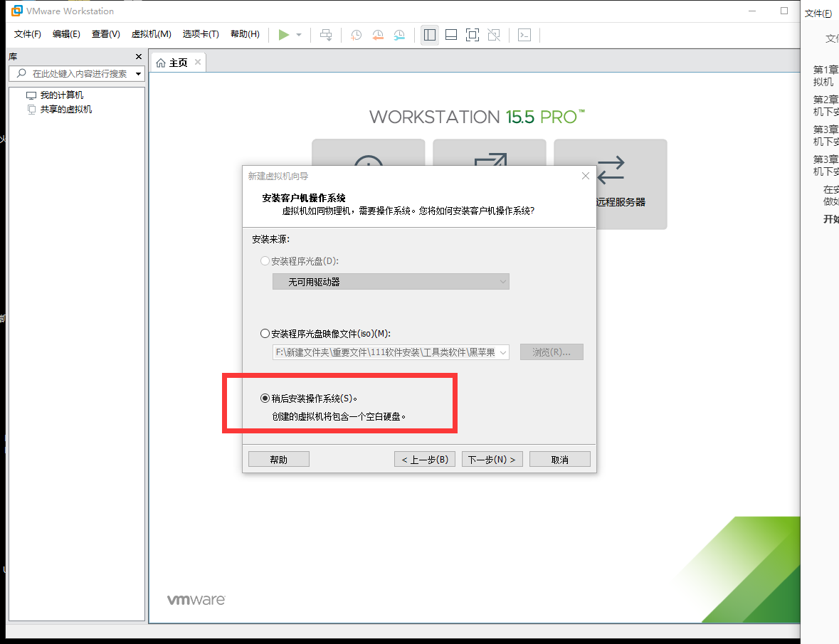Open the 无可用驱动器 drive dropdown
Image resolution: width=839 pixels, height=644 pixels.
pyautogui.click(x=391, y=282)
